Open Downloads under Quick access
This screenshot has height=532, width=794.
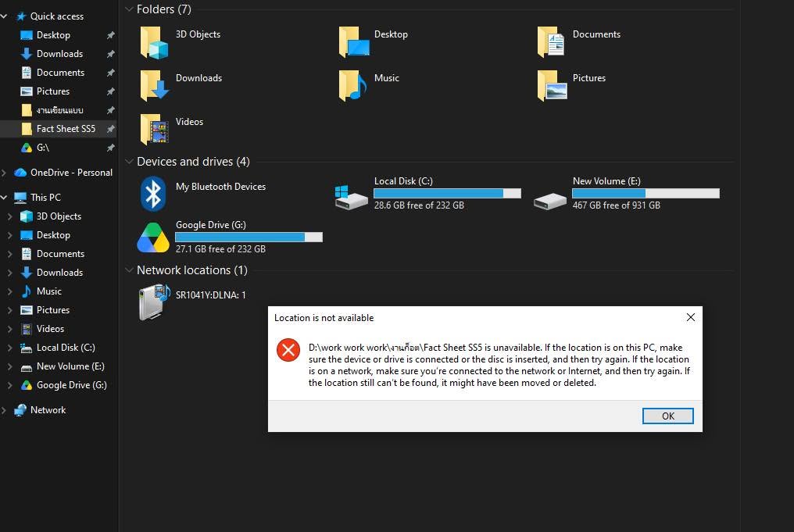(59, 54)
